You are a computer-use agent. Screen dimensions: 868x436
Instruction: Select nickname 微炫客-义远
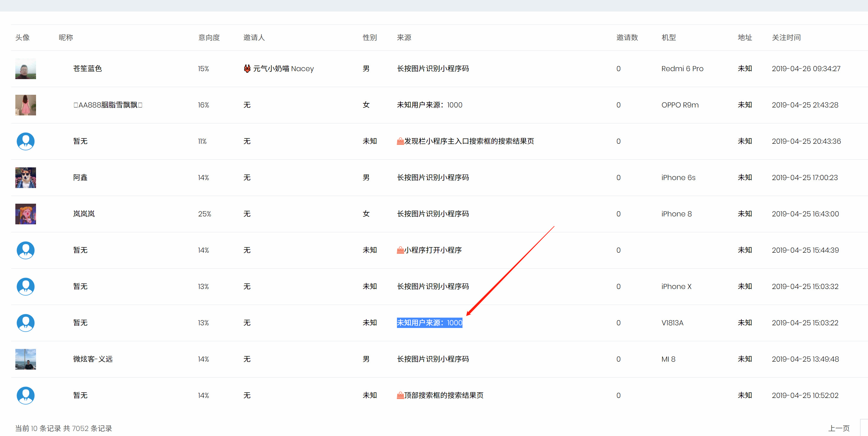93,359
